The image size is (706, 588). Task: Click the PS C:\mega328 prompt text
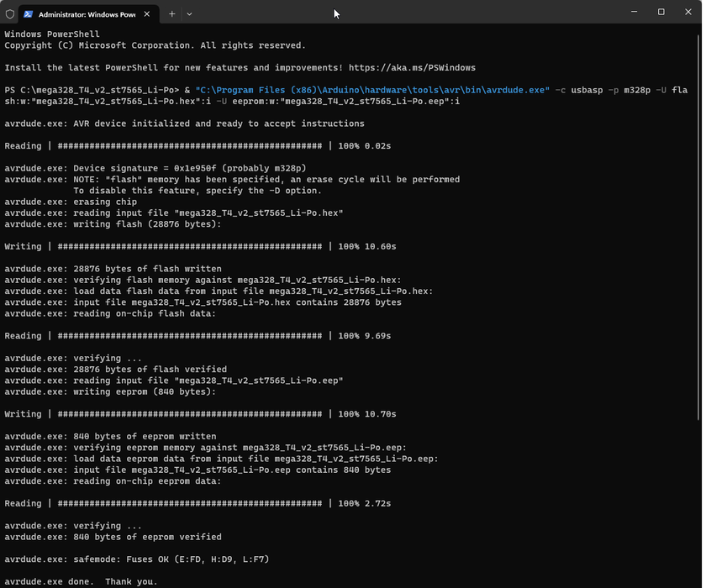92,90
